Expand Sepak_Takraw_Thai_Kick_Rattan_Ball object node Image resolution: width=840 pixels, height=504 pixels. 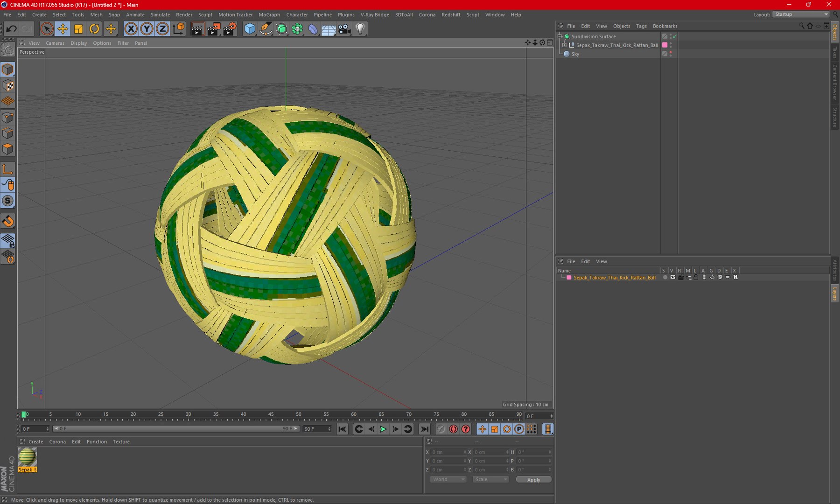(564, 45)
